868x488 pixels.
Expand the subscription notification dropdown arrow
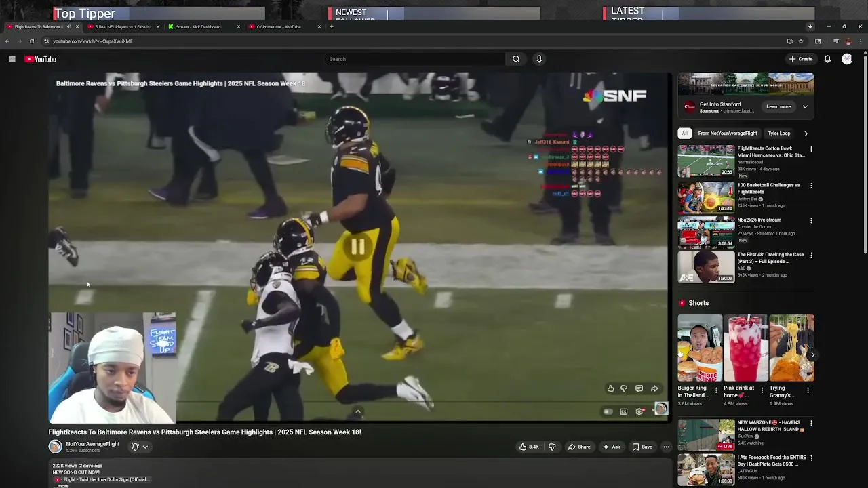[x=145, y=447]
